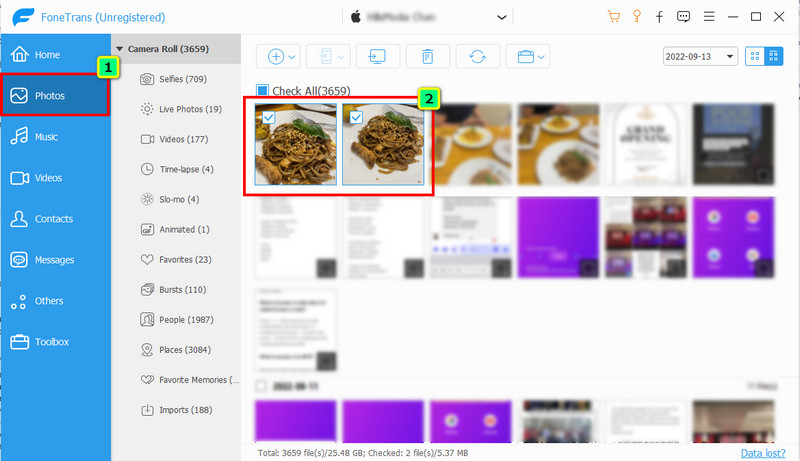Switch to large thumbnail grid view
Viewport: 800px width, 461px height.
coord(754,57)
